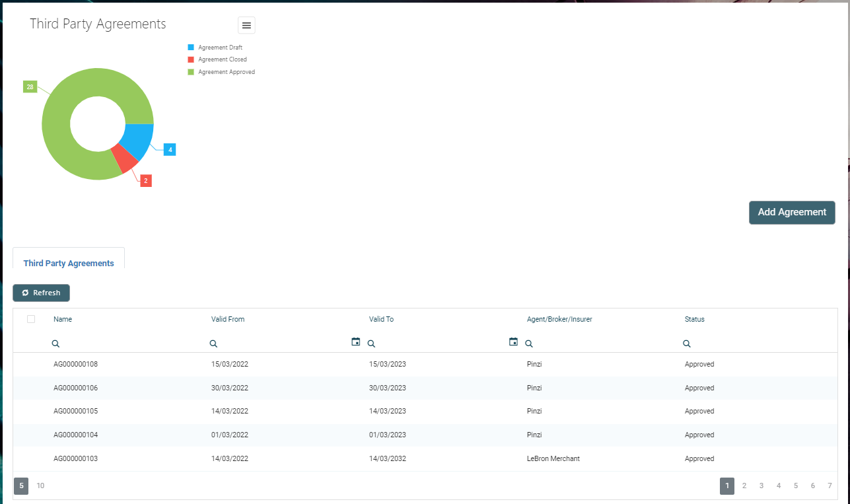Viewport: 850px width, 504px height.
Task: Toggle Agreement Draft legend item
Action: point(220,48)
